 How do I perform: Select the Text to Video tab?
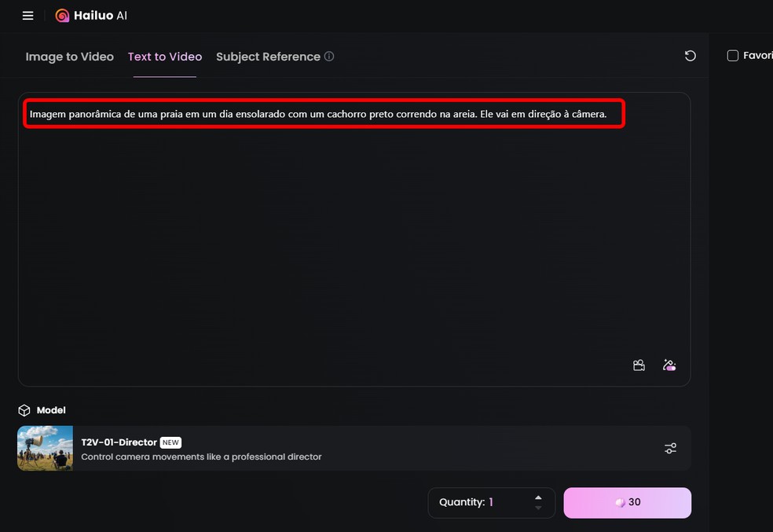point(165,57)
